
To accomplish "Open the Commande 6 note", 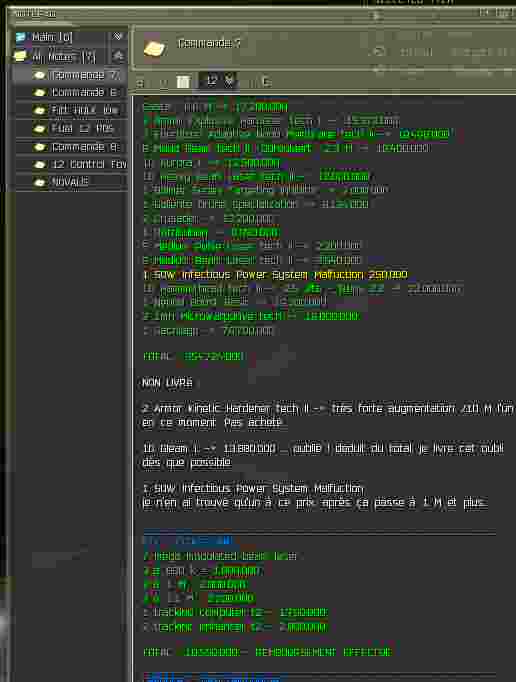I will [x=85, y=93].
